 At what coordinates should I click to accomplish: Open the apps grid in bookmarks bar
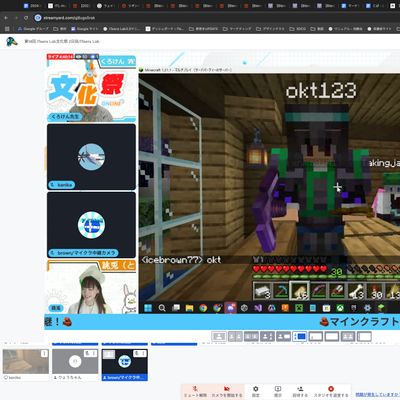[x=7, y=29]
